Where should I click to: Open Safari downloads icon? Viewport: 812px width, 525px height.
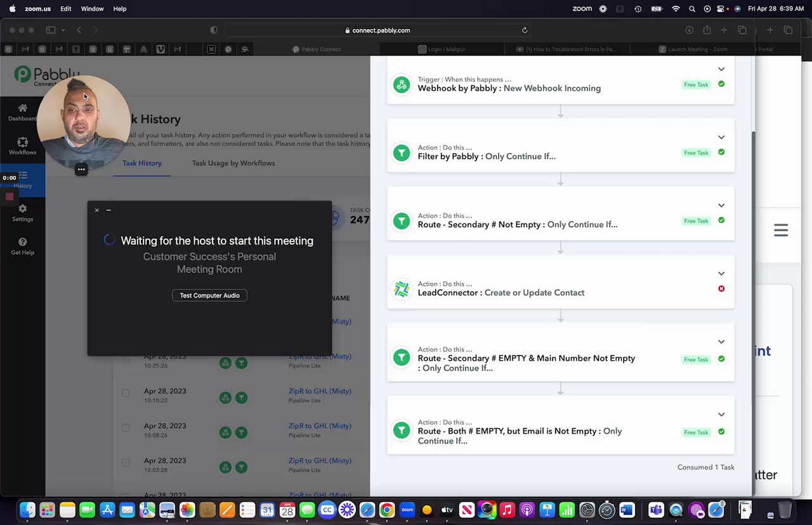coord(689,30)
